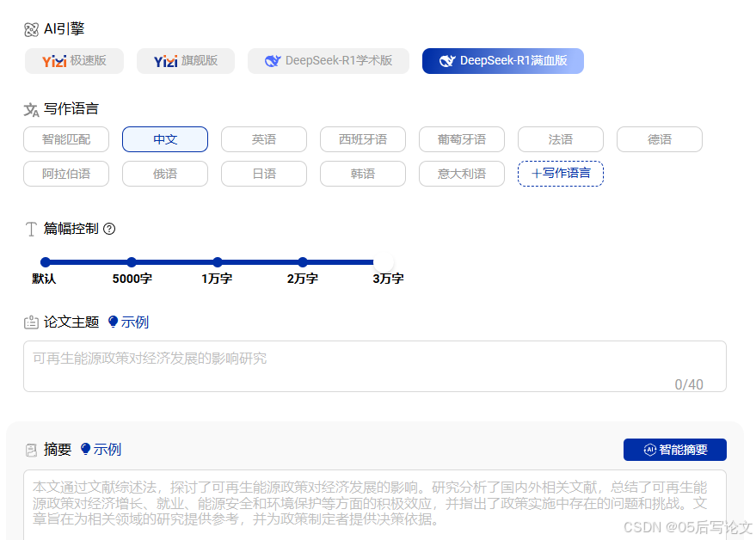Click the 篇幅控制 text-size icon

[x=31, y=229]
